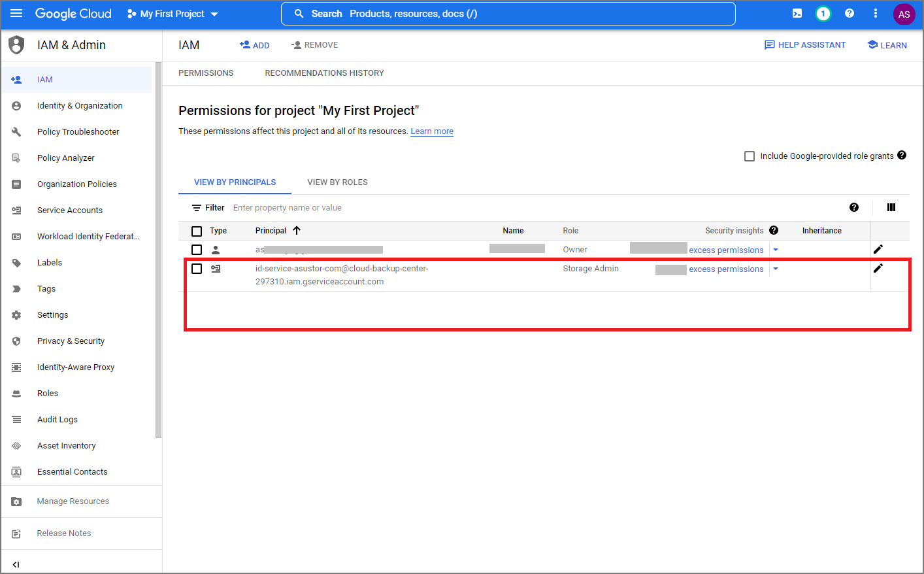The width and height of the screenshot is (924, 574).
Task: Select the id-service-asustor service account checkbox
Action: [x=197, y=269]
